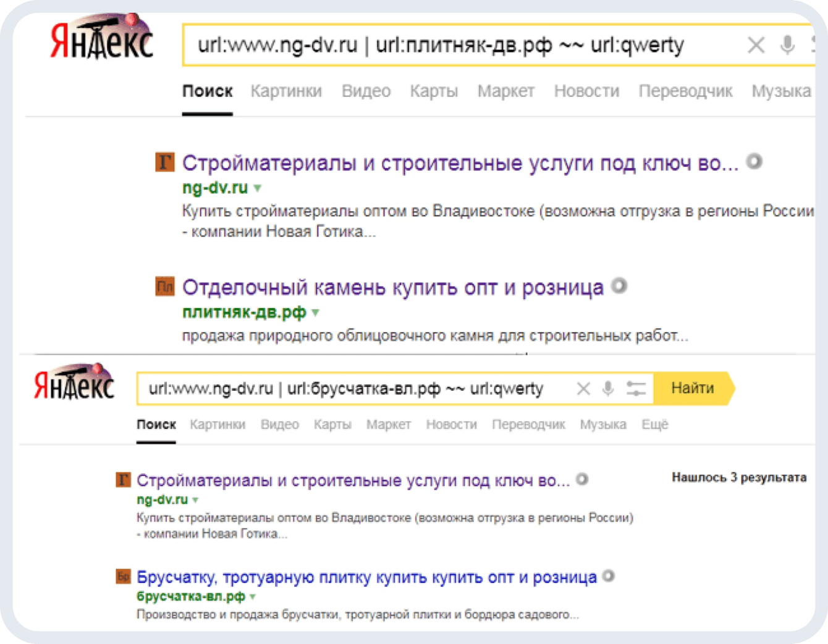
Task: Click the Yandex logo beside the брусчатка-вл.рф query
Action: 75,383
